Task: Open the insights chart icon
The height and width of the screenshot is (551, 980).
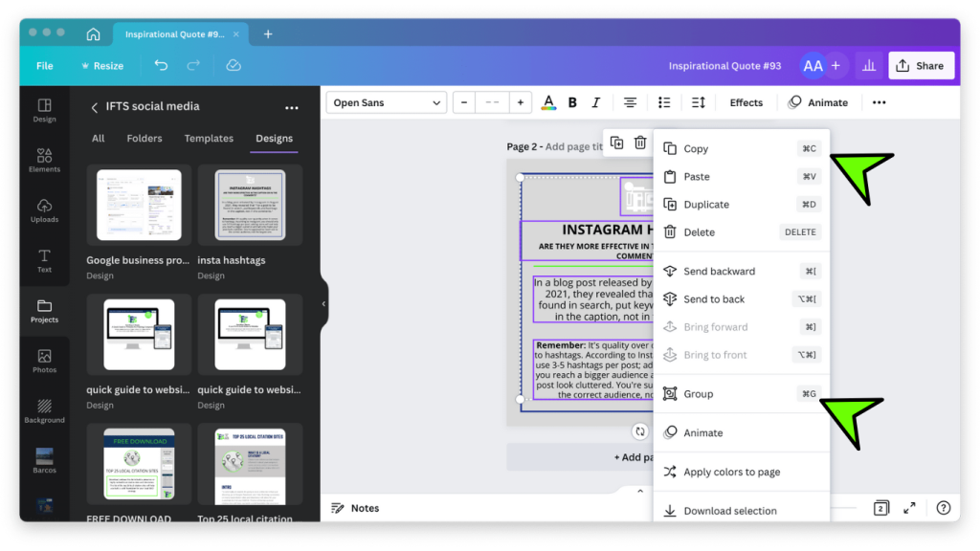Action: click(x=869, y=66)
